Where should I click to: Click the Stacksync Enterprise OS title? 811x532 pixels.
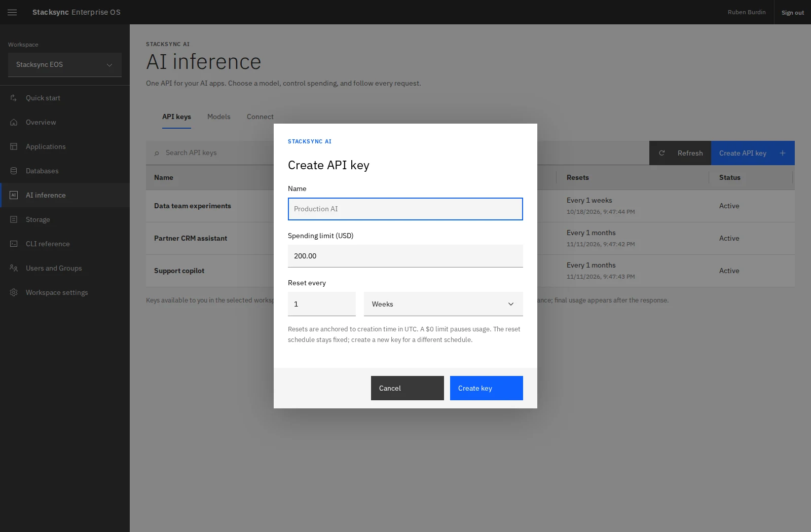77,12
